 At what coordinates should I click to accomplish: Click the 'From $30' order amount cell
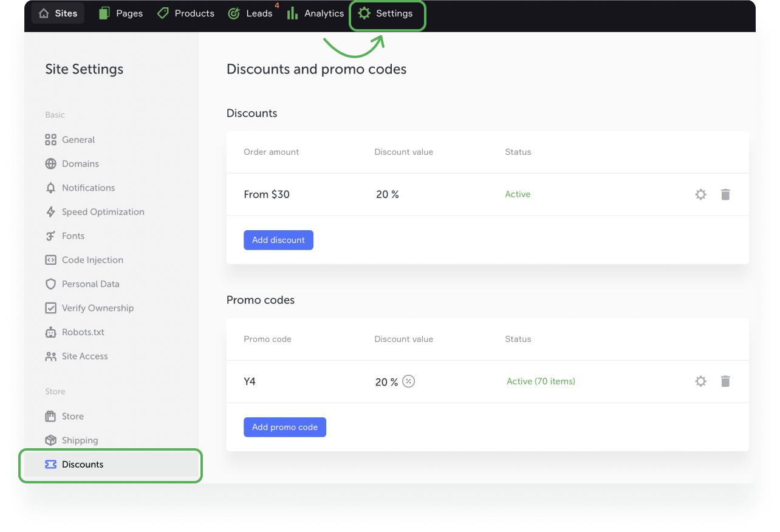pyautogui.click(x=267, y=194)
